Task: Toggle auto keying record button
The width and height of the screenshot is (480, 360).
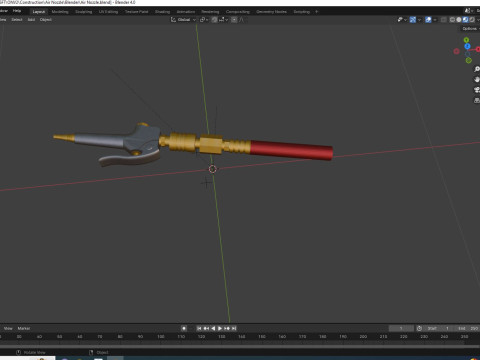Action: pos(184,328)
